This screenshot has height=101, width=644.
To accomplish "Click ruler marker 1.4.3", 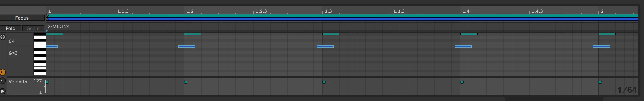I will pos(537,11).
